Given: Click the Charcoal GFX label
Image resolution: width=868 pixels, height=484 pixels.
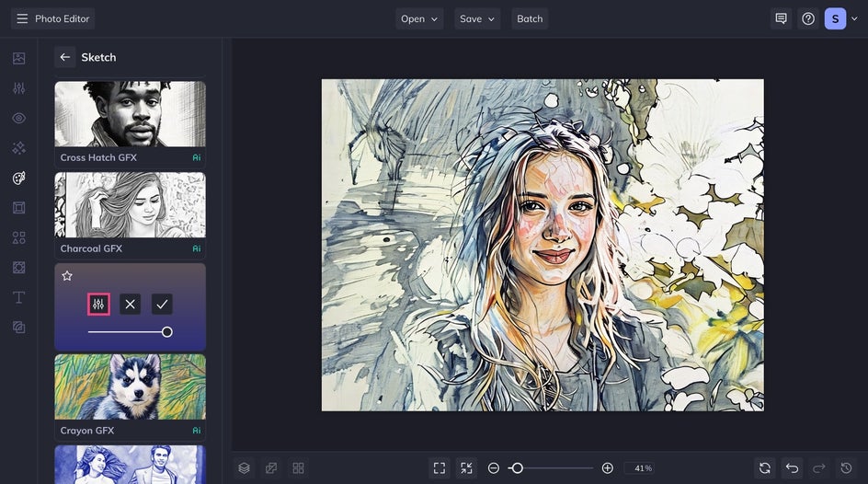Looking at the screenshot, I should click(x=91, y=248).
